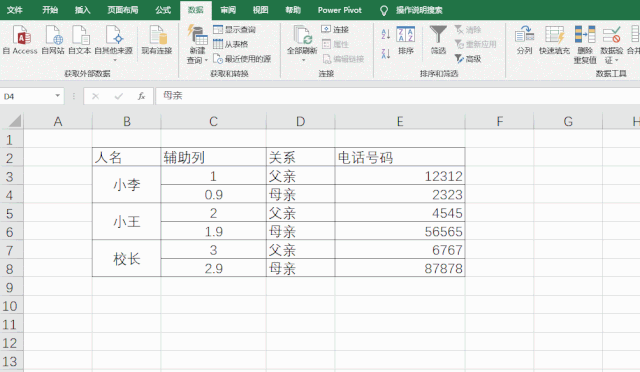Select cell with value 2.9
Screen dimensions: 640x372
coord(213,268)
